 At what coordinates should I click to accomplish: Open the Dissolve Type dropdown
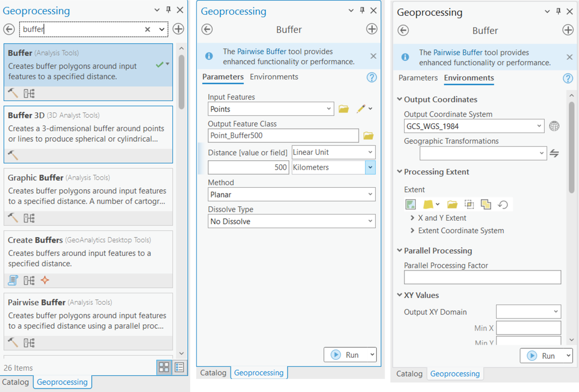coord(370,221)
